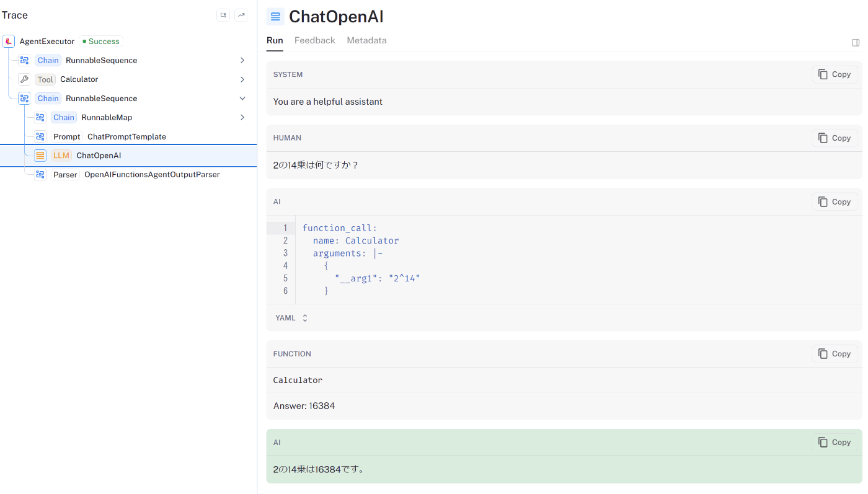Copy the SYSTEM message
The image size is (868, 494).
coord(835,74)
